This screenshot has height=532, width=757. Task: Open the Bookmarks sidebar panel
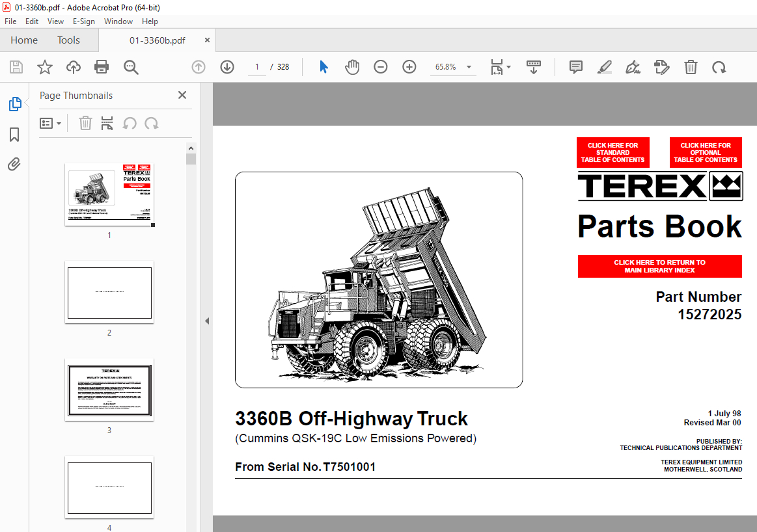click(14, 135)
